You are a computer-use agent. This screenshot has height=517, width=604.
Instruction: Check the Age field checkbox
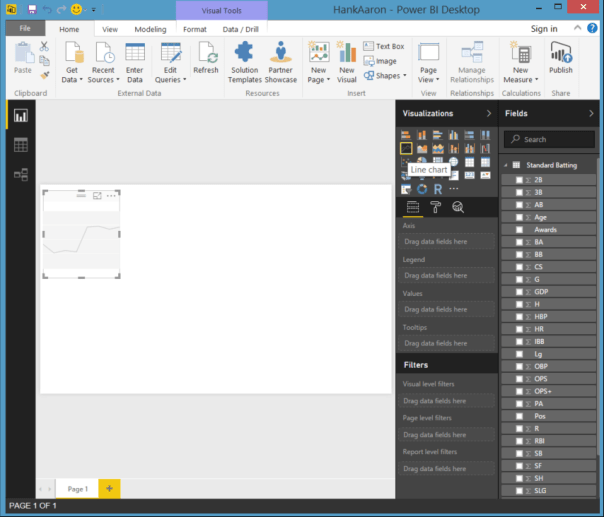[x=519, y=217]
